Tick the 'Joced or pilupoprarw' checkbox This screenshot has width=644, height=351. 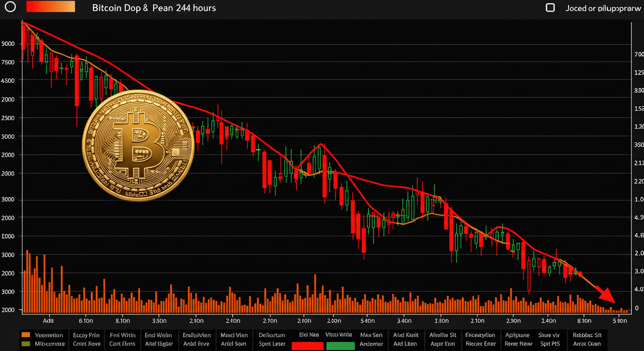pos(551,7)
